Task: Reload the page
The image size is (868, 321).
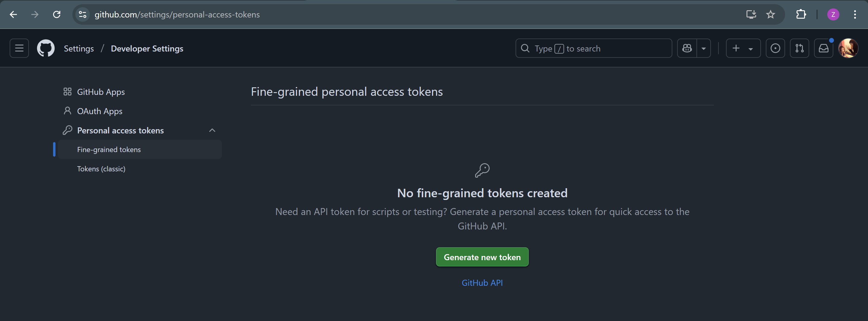Action: coord(57,14)
